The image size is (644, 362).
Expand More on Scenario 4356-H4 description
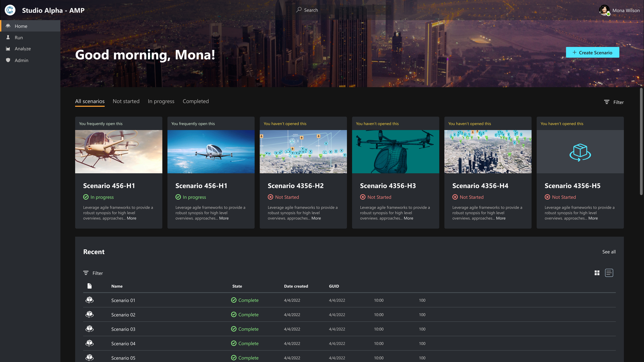point(500,218)
